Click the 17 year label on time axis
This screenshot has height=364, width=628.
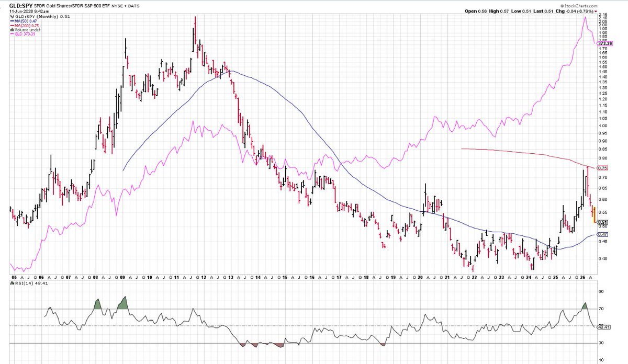[339, 277]
